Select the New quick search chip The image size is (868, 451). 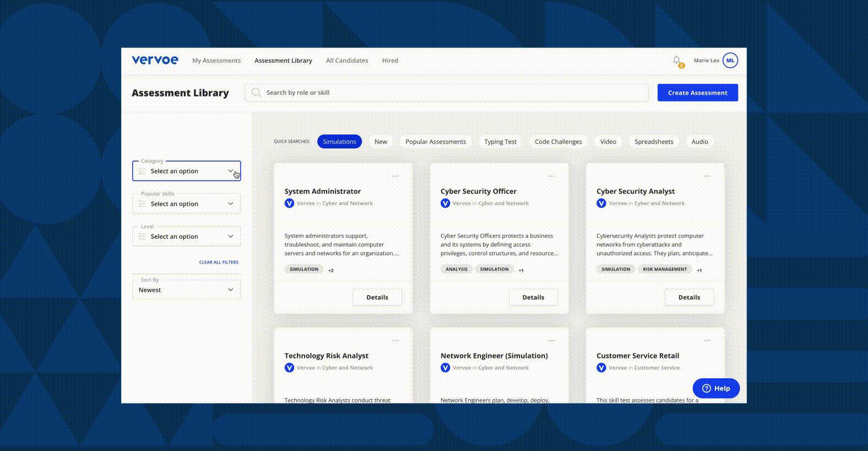381,142
